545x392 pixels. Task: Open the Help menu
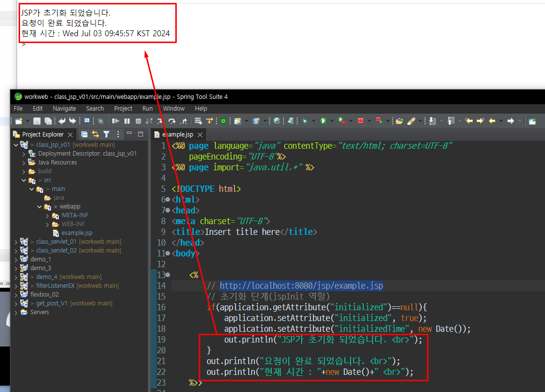(x=201, y=109)
